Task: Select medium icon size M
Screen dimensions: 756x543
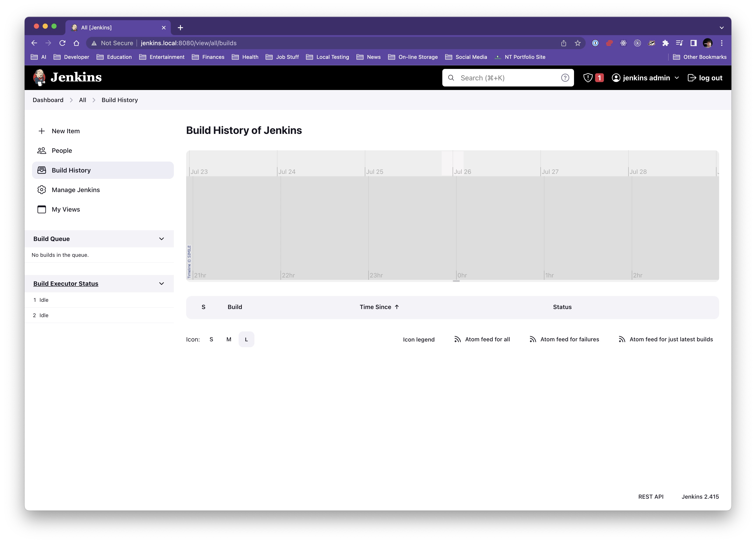Action: tap(229, 339)
